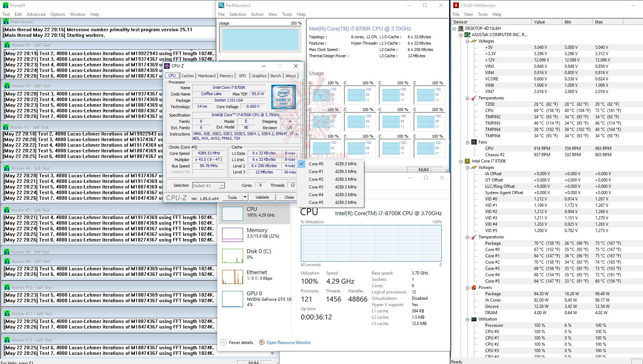
Task: Click the Worker #5 Self-Test window icon
Action: (7, 210)
